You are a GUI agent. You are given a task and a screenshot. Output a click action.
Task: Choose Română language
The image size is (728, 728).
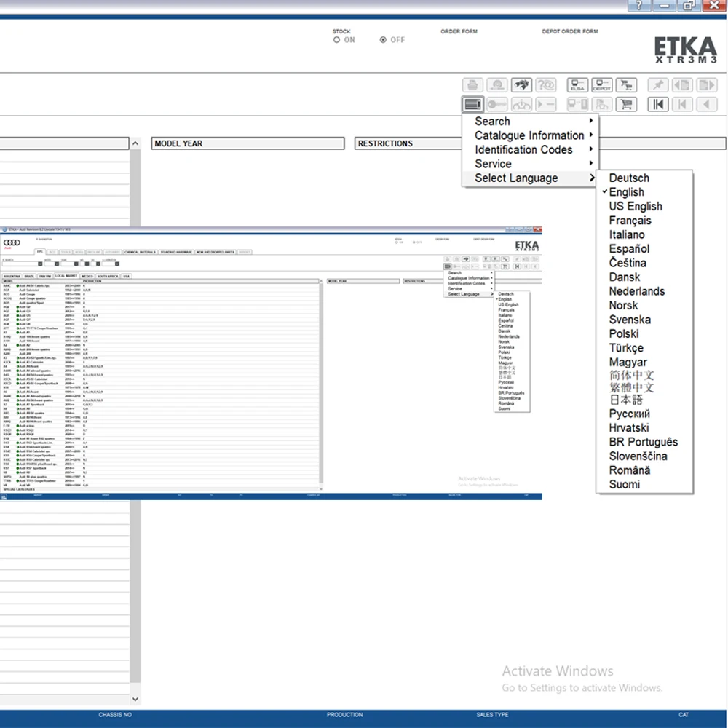coord(630,470)
